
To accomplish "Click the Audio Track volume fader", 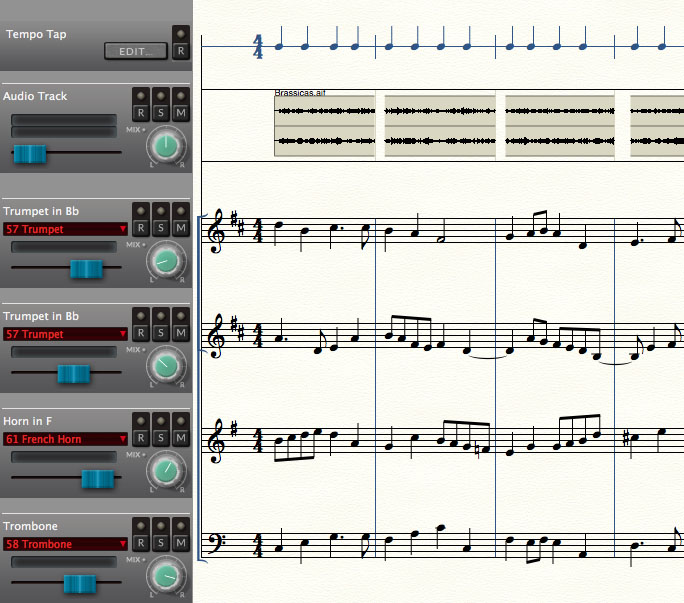I will pyautogui.click(x=30, y=153).
